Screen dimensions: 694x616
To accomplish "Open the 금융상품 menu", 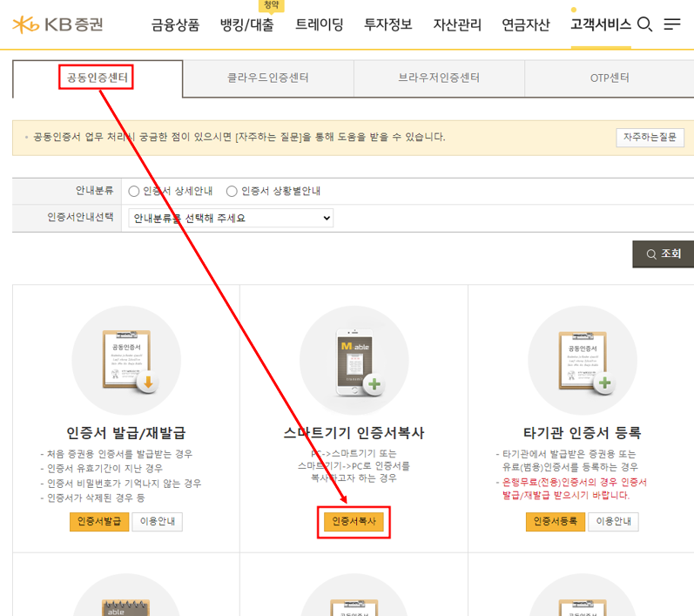I will click(175, 24).
